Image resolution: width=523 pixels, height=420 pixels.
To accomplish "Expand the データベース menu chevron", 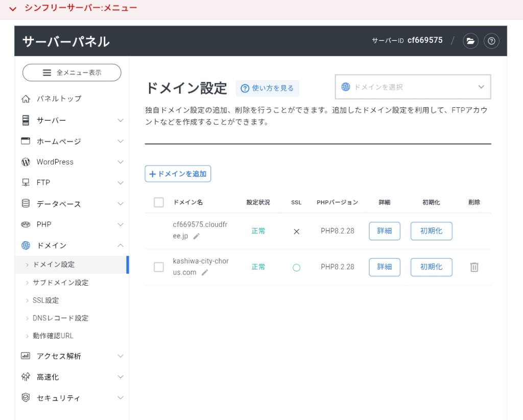I will (x=121, y=203).
